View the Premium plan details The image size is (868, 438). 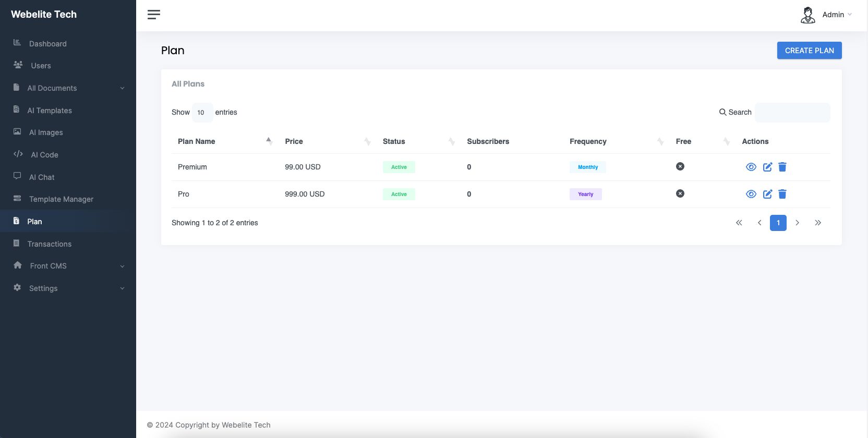pos(751,167)
